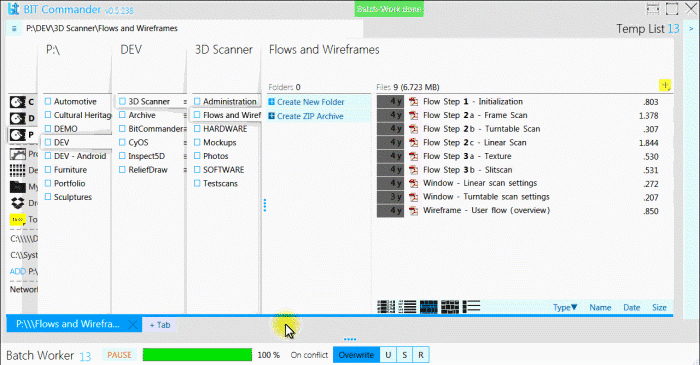Pause the Batch Worker

119,355
